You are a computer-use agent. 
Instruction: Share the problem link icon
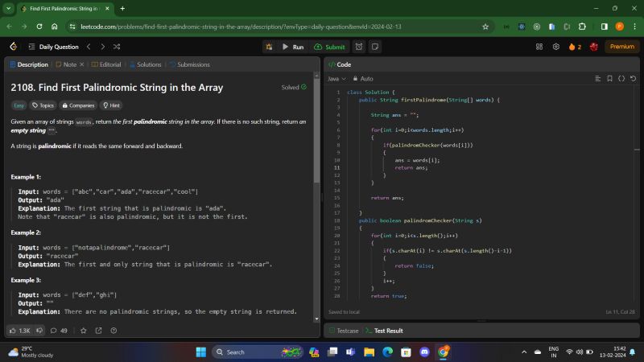[x=98, y=331]
